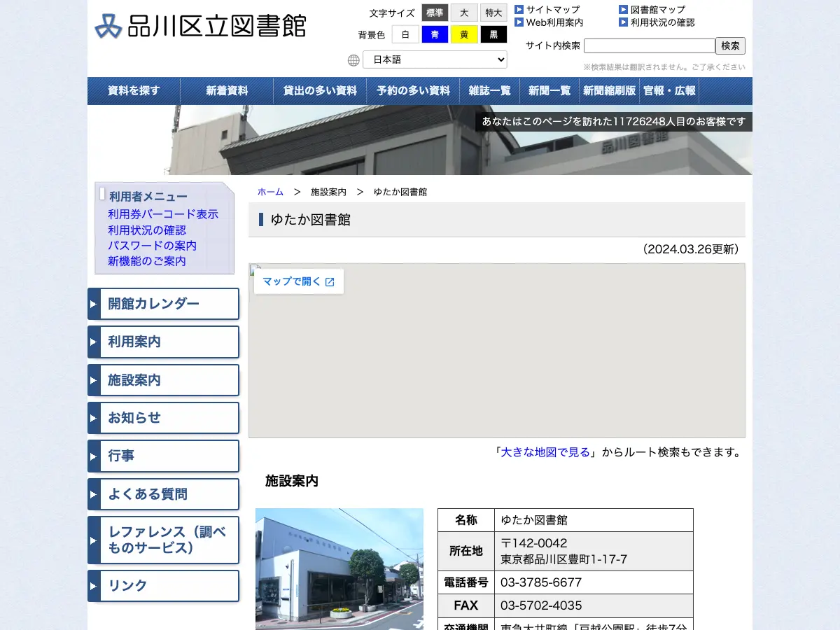Open the 官報・広報 menu
Screen dimensions: 840x630
coord(669,91)
